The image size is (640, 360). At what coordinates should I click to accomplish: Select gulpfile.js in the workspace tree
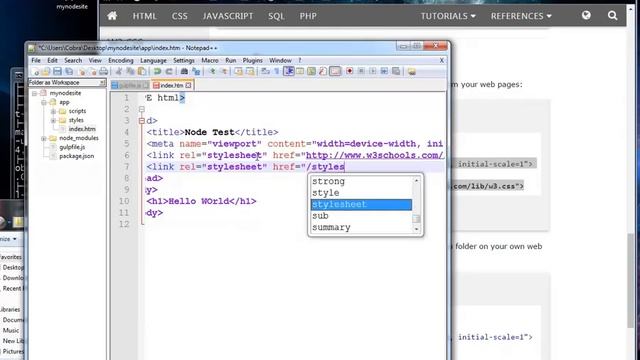coord(72,147)
